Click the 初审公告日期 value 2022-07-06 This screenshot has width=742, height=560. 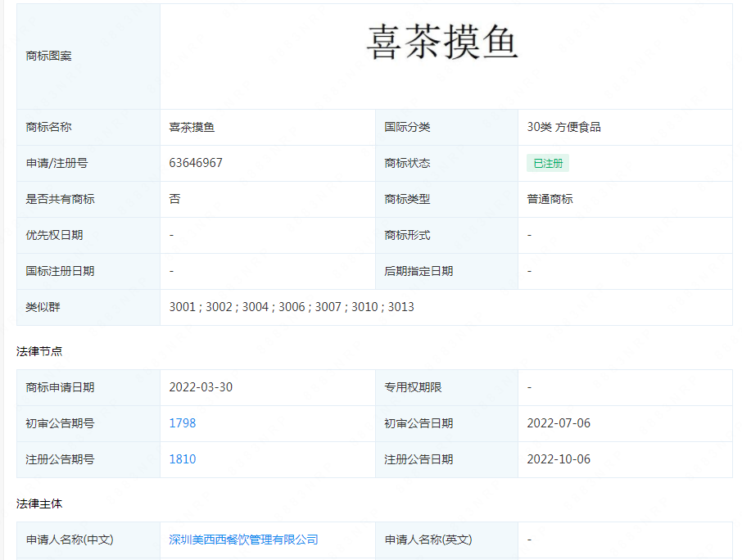pyautogui.click(x=561, y=423)
